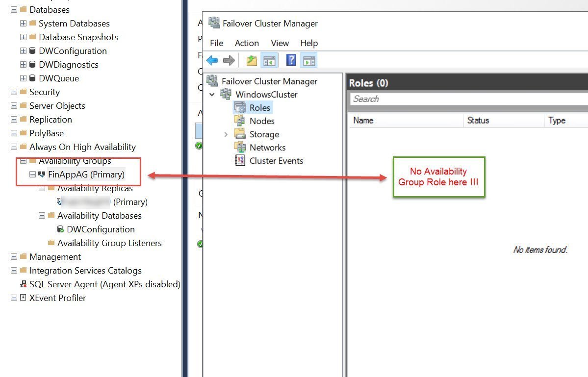The width and height of the screenshot is (588, 377).
Task: Open the Help menu
Action: (x=309, y=43)
